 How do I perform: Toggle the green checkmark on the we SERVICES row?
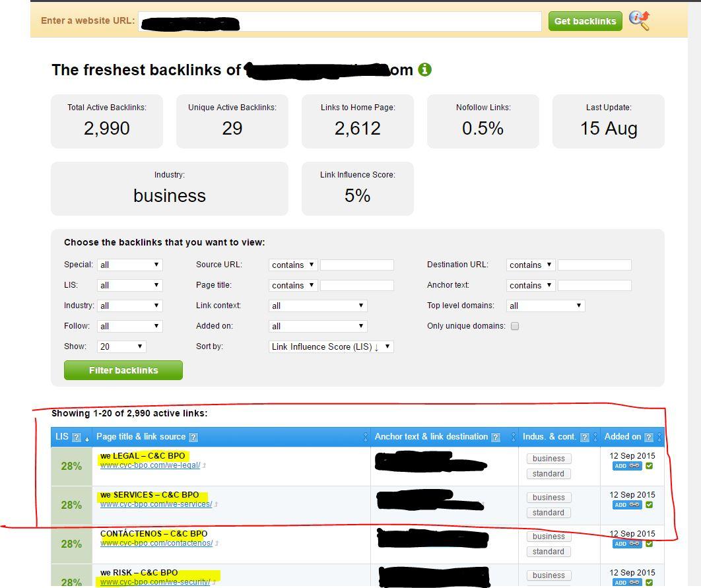pyautogui.click(x=650, y=505)
